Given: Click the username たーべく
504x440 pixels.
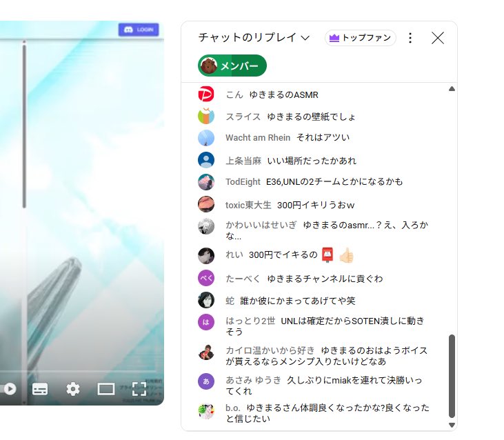Looking at the screenshot, I should tap(243, 279).
